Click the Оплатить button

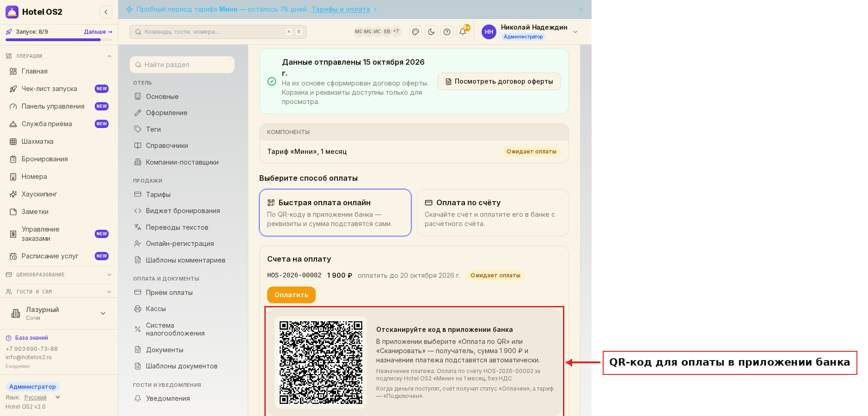(291, 295)
